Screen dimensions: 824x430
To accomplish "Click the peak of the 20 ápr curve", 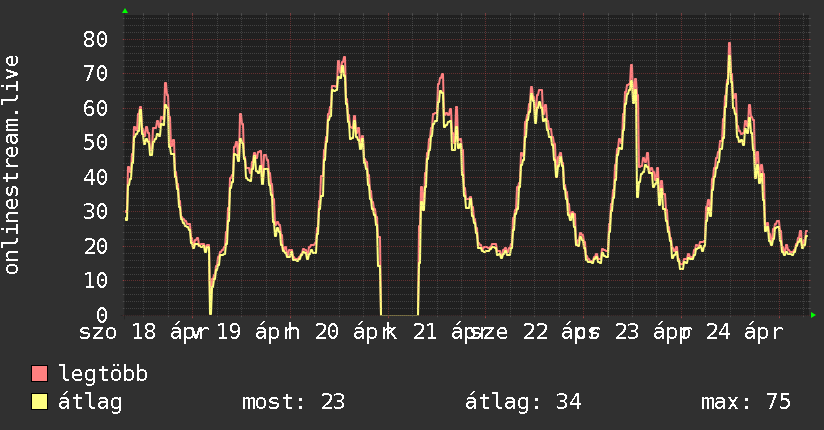I will 344,58.
